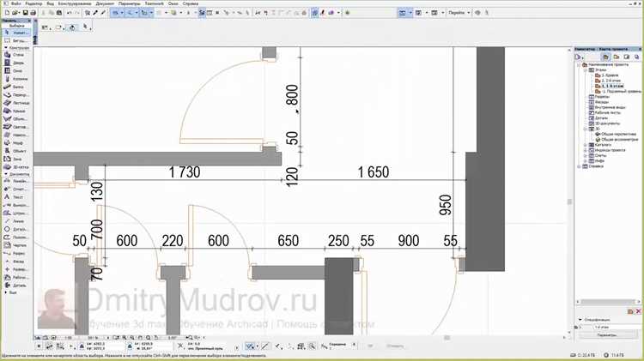
Task: Switch navigator to Project Map view
Action: coord(606,57)
